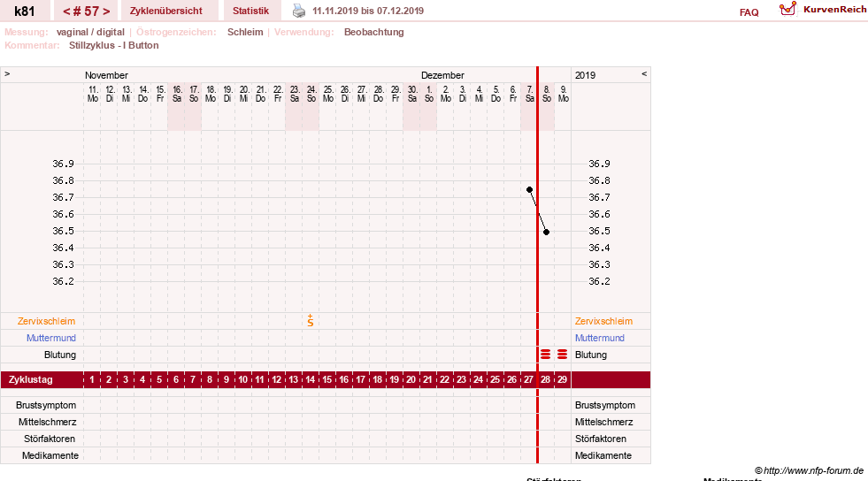Click the printer icon
The image size is (868, 481).
[299, 11]
